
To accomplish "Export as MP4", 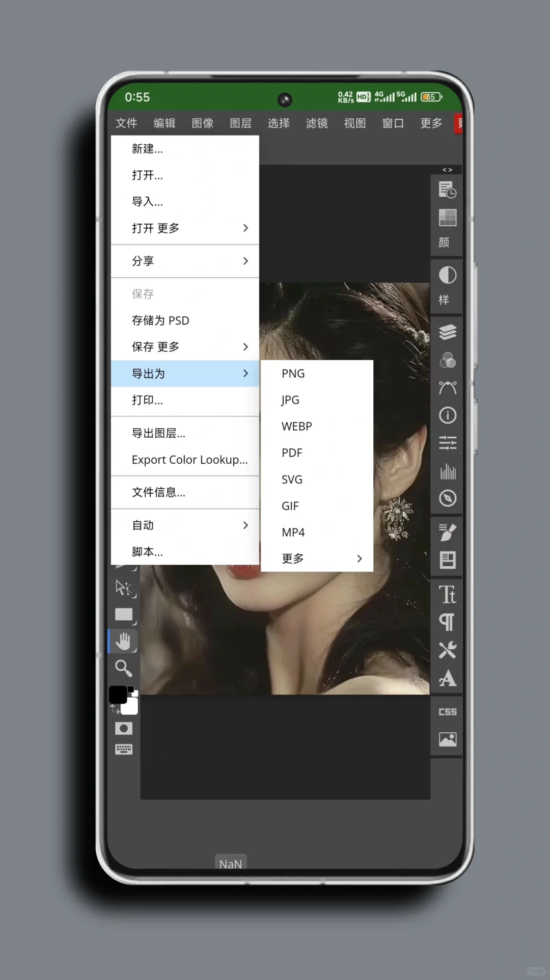I will point(317,533).
